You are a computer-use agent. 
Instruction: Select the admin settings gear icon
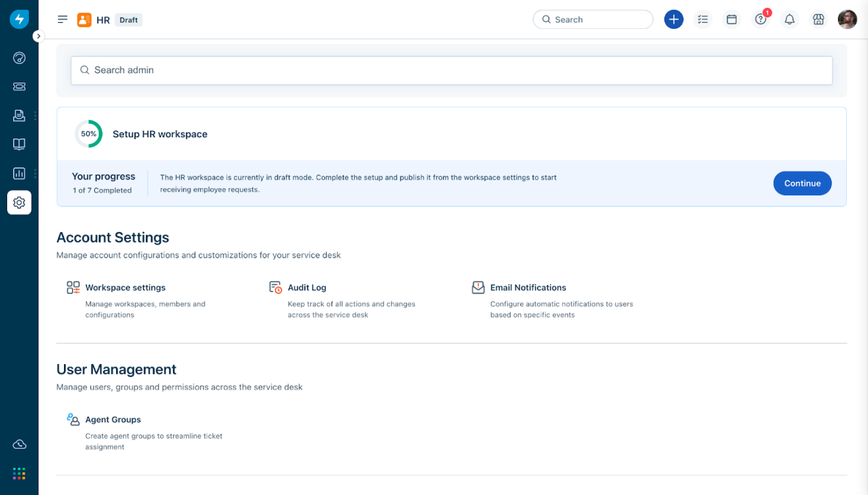[x=19, y=202]
